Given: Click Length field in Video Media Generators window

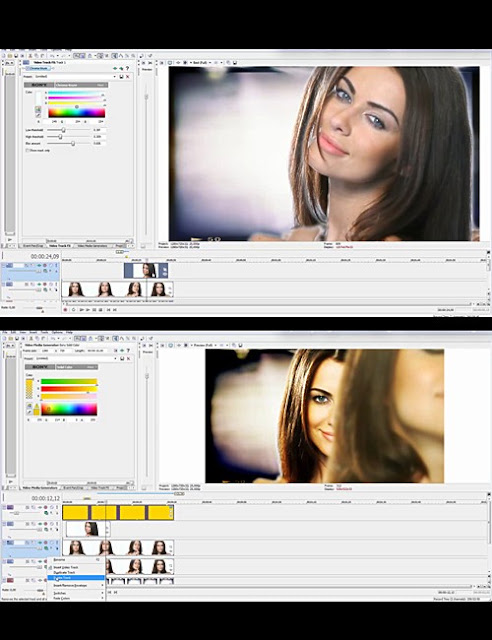Looking at the screenshot, I should tap(98, 351).
